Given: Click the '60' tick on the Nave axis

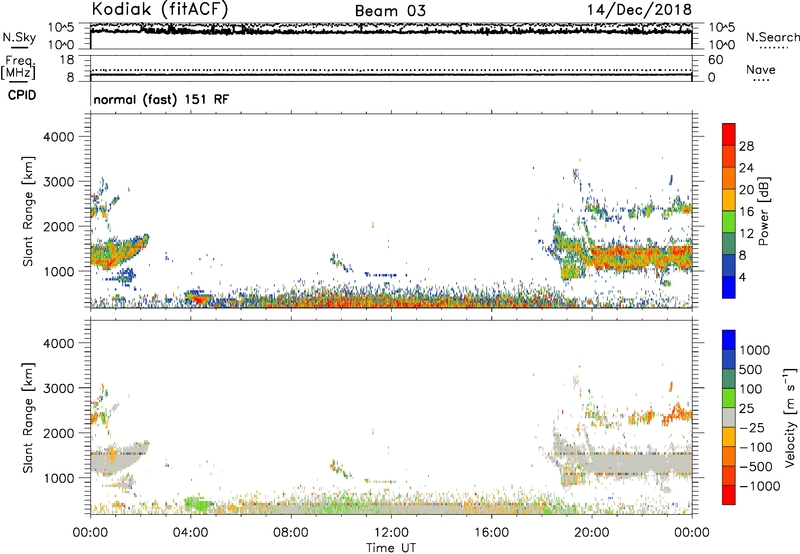Looking at the screenshot, I should (x=715, y=60).
